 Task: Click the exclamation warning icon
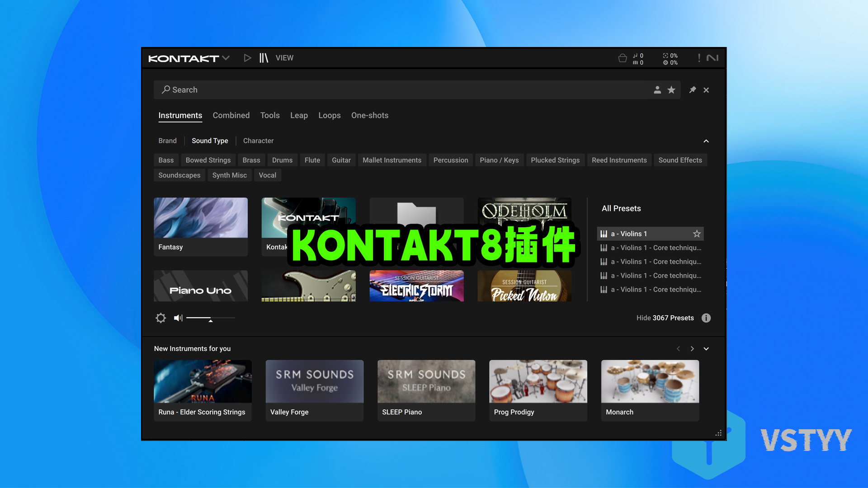pyautogui.click(x=698, y=58)
